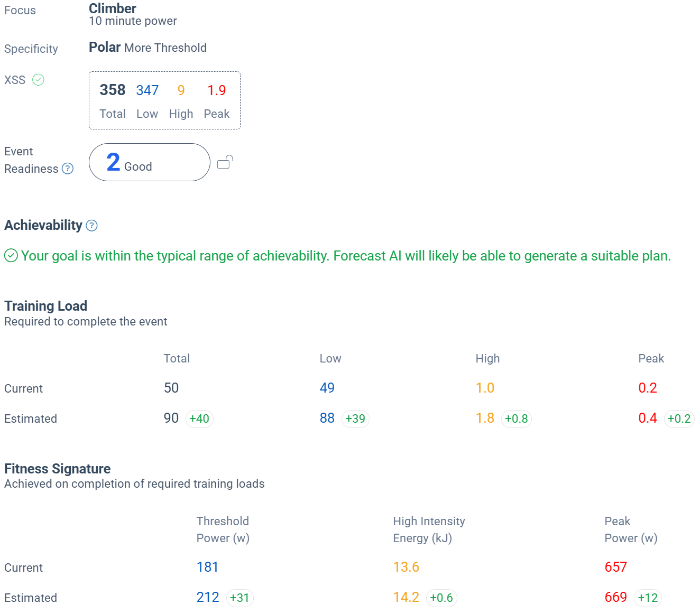Click the green achievability status check icon
Screen dimensions: 700x614
[11, 256]
